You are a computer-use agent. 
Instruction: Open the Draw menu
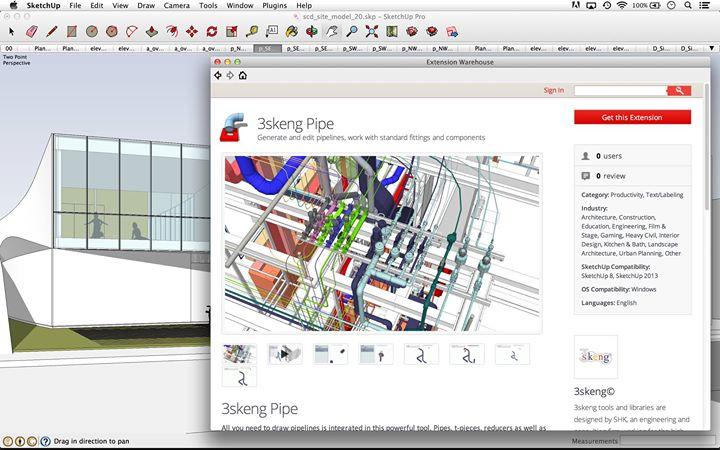pos(146,6)
